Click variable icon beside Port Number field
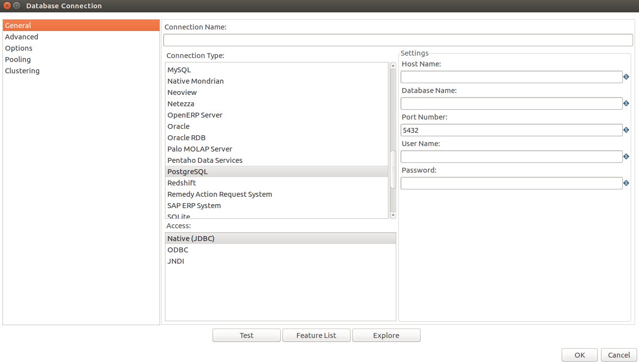639x364 pixels. [626, 130]
